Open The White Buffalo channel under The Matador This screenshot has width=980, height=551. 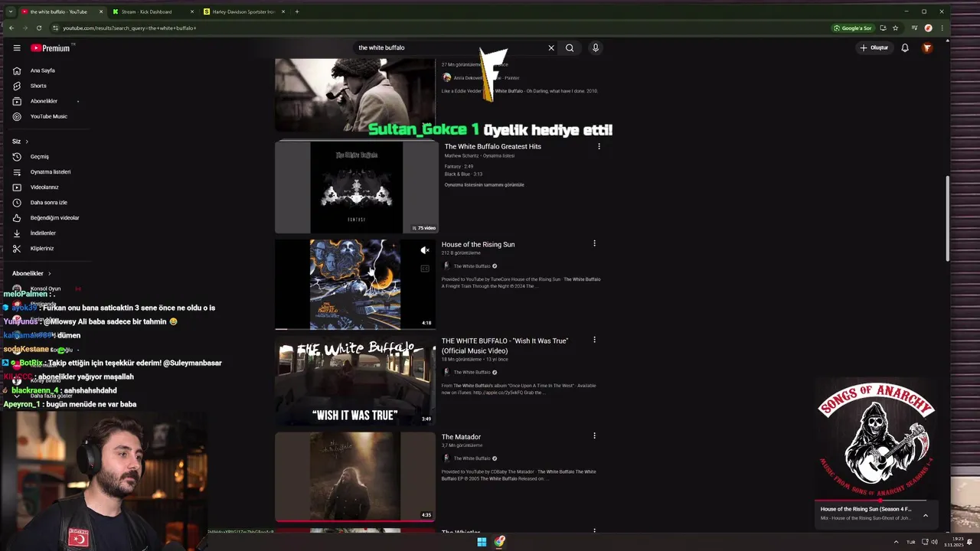(x=472, y=458)
